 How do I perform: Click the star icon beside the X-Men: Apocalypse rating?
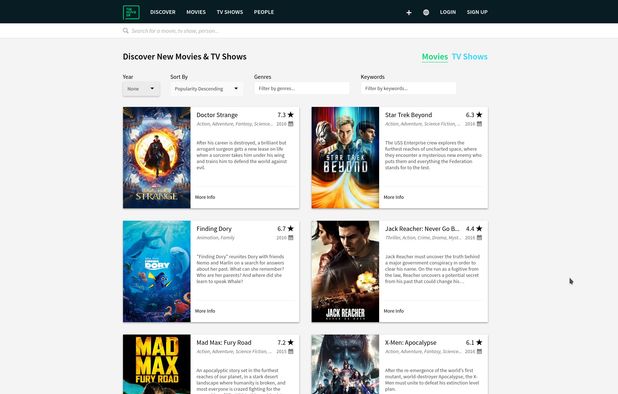[x=479, y=342]
